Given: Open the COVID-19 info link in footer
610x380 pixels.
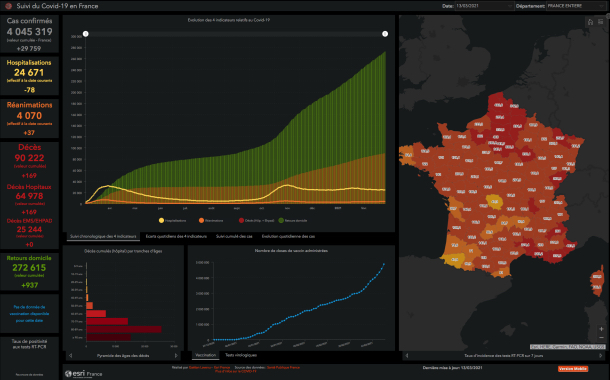Looking at the screenshot, I should [235, 372].
